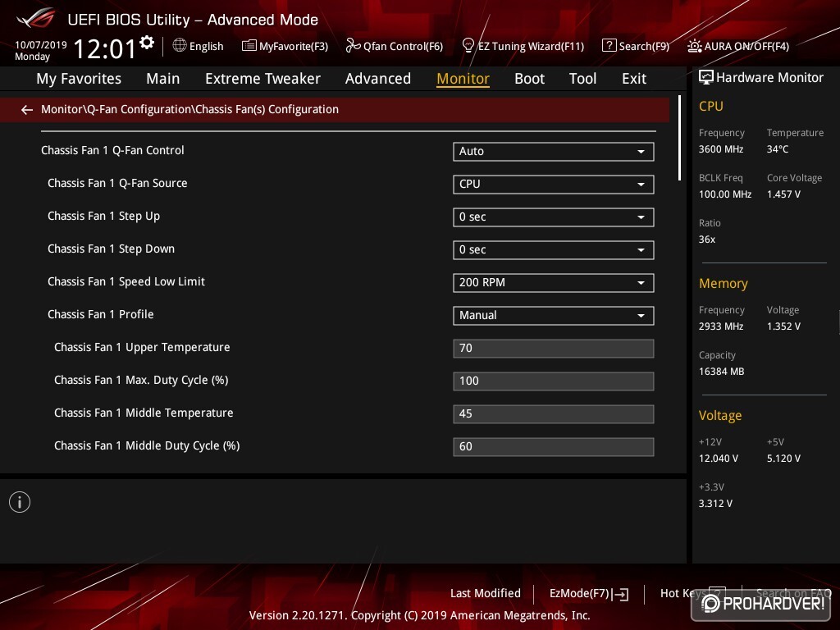Open the Boot tab
Image resolution: width=840 pixels, height=630 pixels.
pos(529,79)
